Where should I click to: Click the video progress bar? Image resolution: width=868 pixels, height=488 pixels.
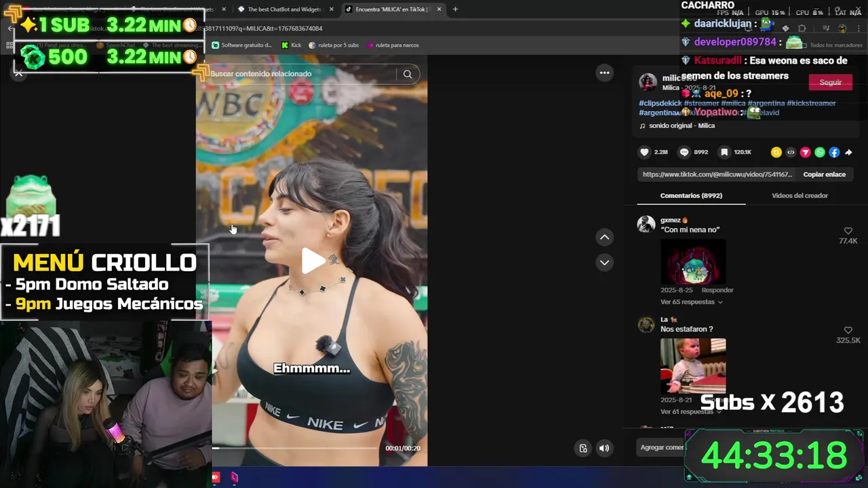(x=295, y=448)
